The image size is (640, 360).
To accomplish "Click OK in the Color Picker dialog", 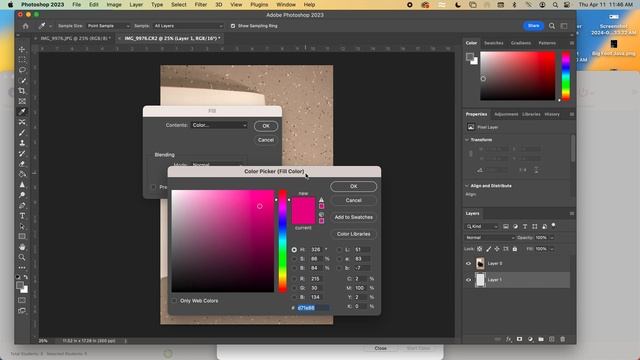I will coord(353,186).
